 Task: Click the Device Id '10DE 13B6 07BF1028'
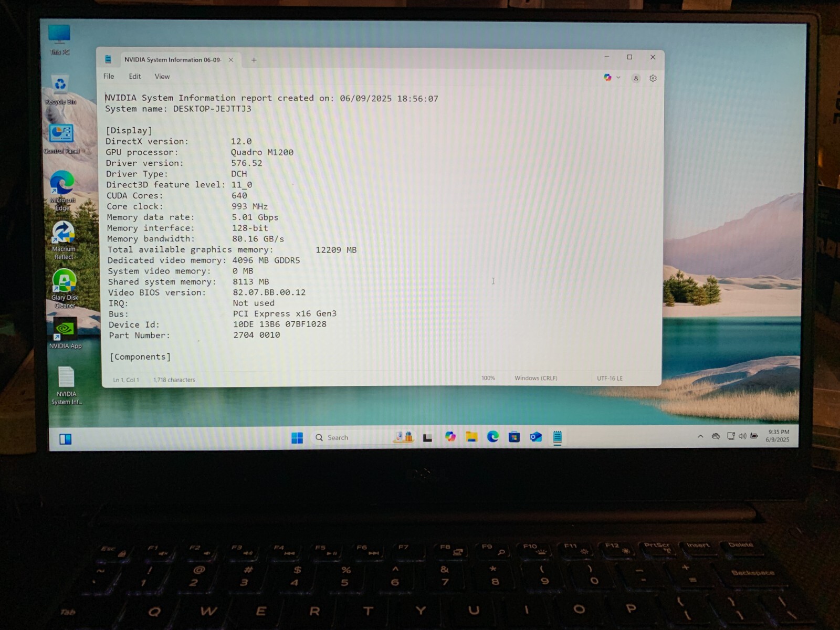(280, 324)
